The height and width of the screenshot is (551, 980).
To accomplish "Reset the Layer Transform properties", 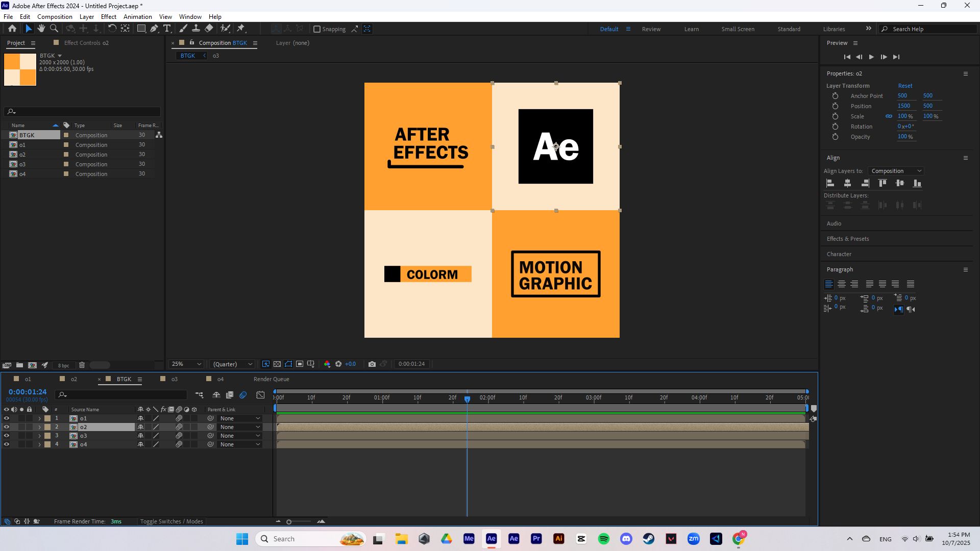I will (905, 86).
